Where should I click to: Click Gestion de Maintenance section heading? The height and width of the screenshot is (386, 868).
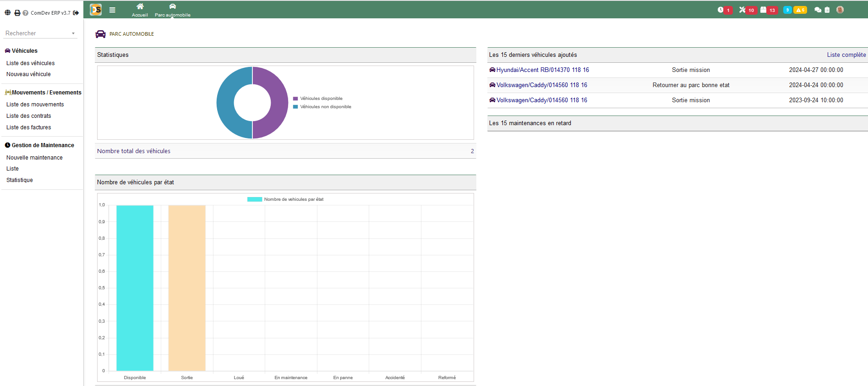click(x=39, y=145)
